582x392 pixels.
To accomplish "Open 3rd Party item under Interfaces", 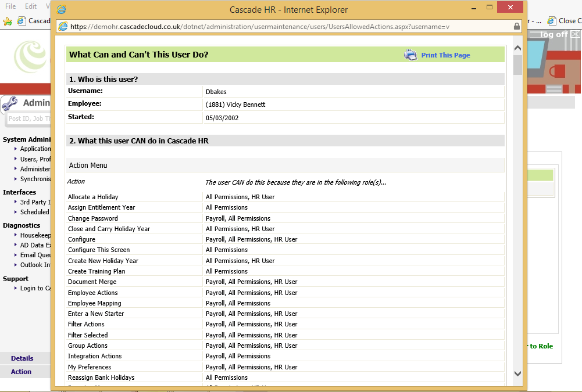I will (35, 202).
